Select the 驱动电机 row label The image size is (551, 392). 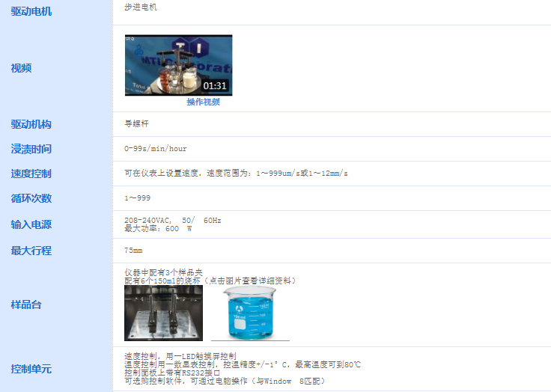point(31,11)
